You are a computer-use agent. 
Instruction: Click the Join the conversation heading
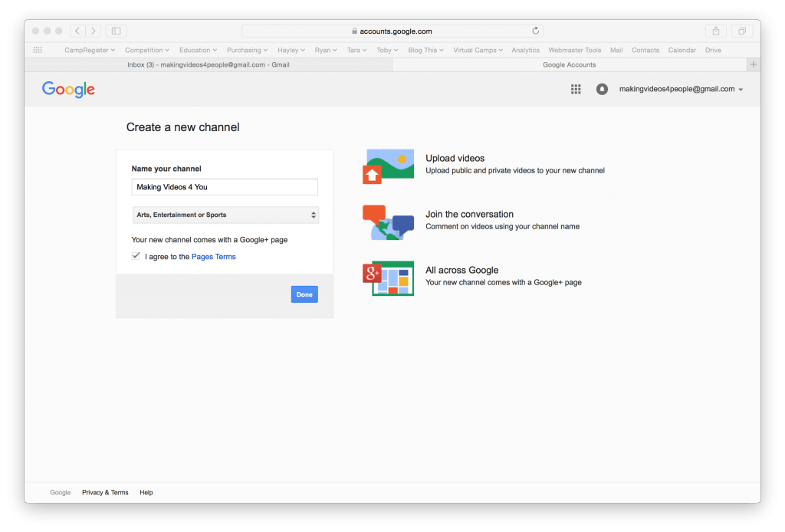(469, 214)
